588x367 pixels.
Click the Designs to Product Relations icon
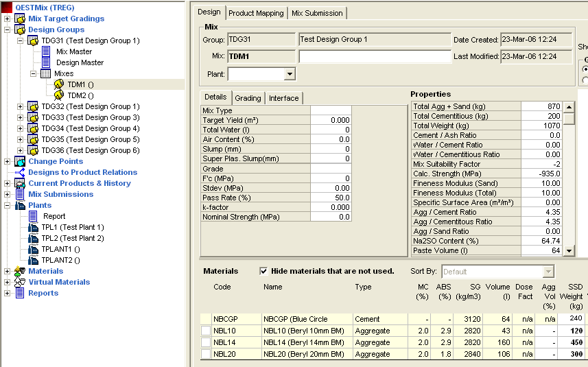[20, 172]
